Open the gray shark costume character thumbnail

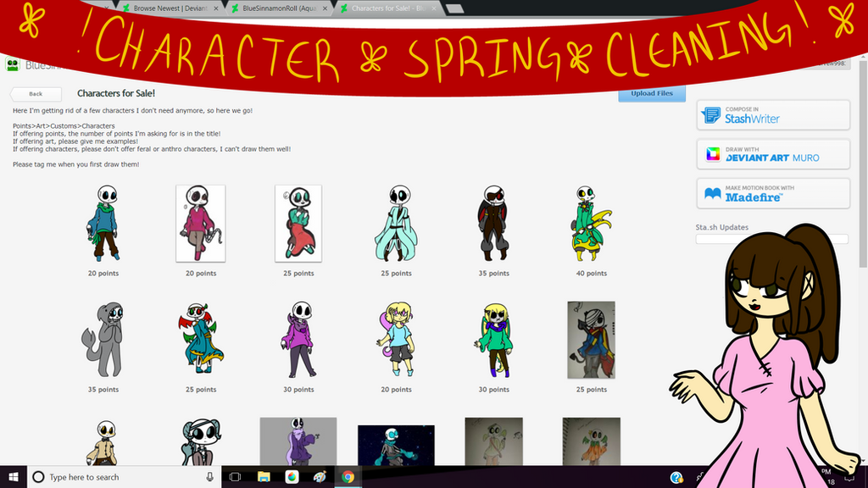click(103, 340)
